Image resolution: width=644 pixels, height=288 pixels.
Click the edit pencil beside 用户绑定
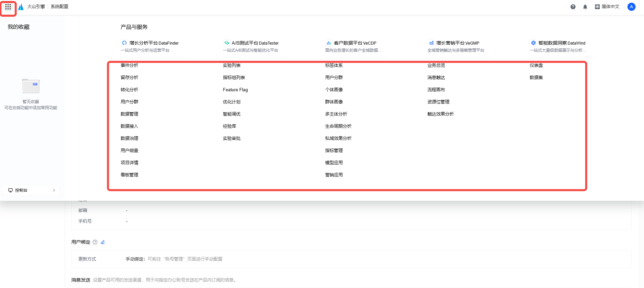[103, 242]
